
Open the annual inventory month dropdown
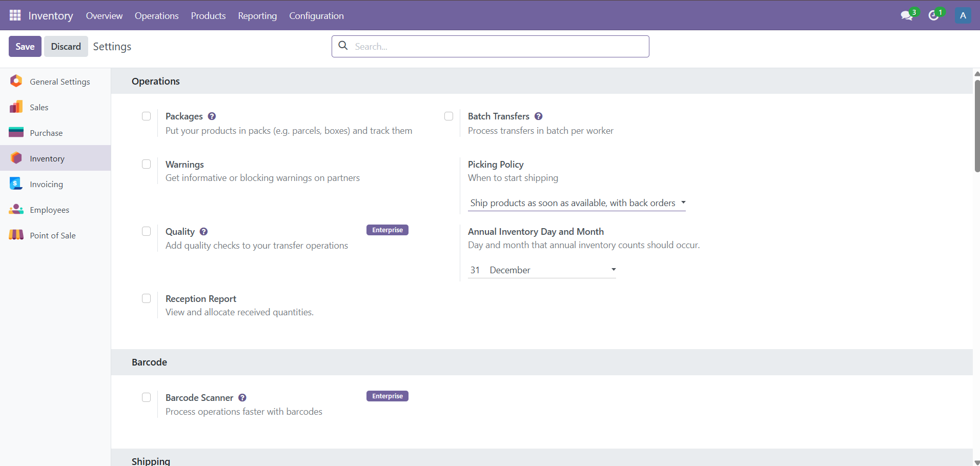point(552,270)
